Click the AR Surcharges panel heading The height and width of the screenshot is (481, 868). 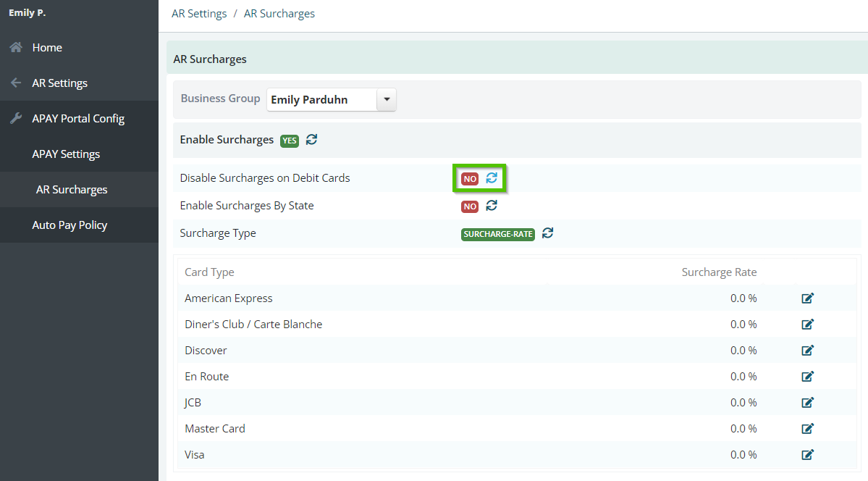tap(210, 59)
